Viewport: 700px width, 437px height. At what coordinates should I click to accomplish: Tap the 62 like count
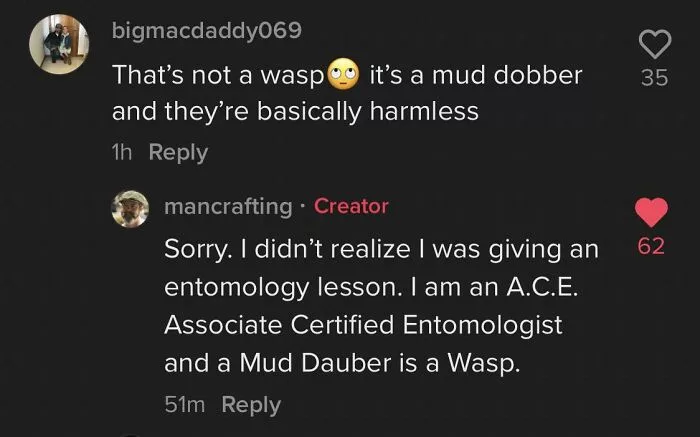click(651, 246)
